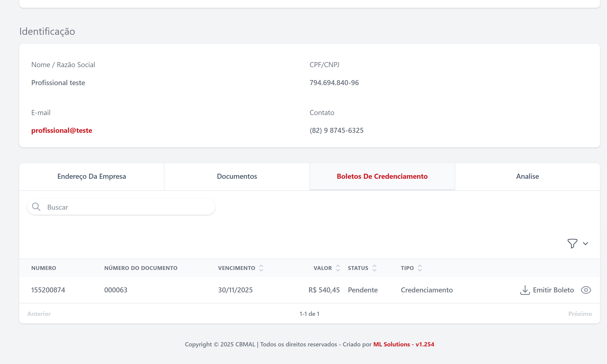
Task: Switch to the Documentos tab
Action: point(237,176)
